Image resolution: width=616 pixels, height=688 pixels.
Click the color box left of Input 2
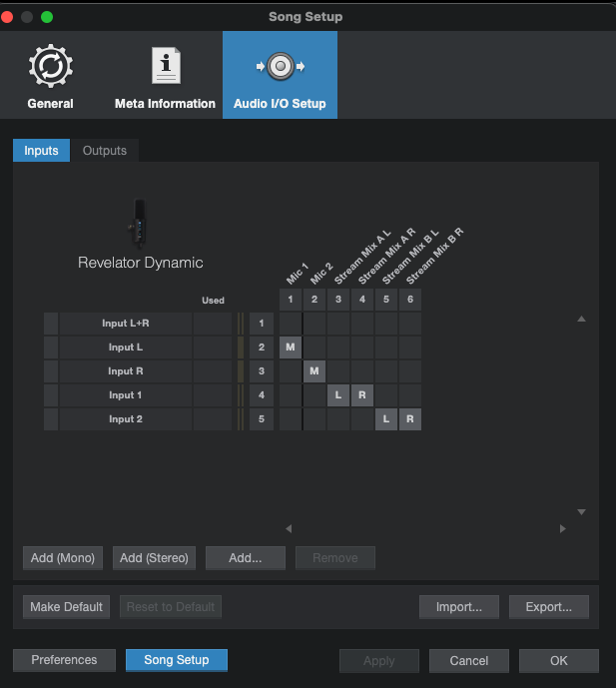[51, 419]
